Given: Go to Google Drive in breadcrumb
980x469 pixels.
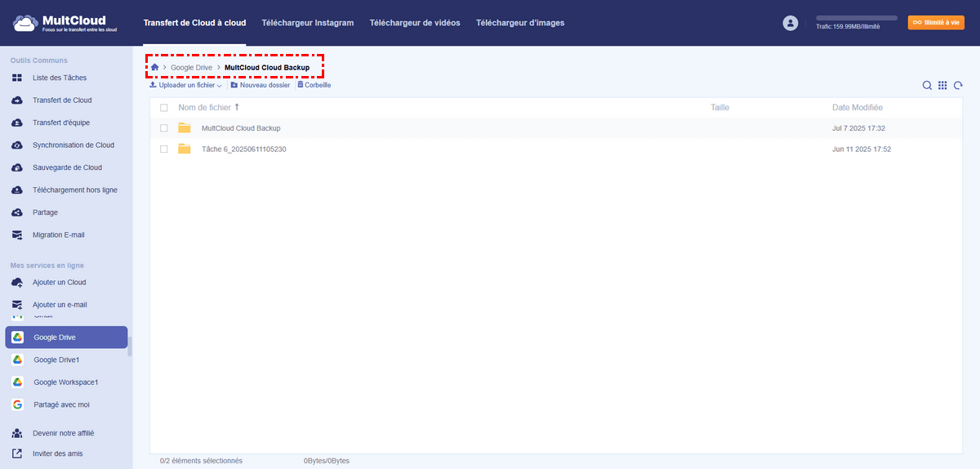Looking at the screenshot, I should pos(191,67).
